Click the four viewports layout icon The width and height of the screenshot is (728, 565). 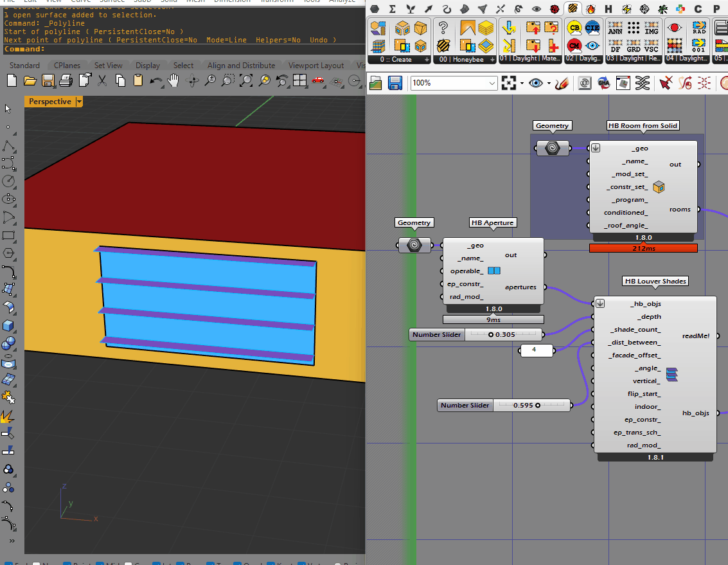(300, 82)
